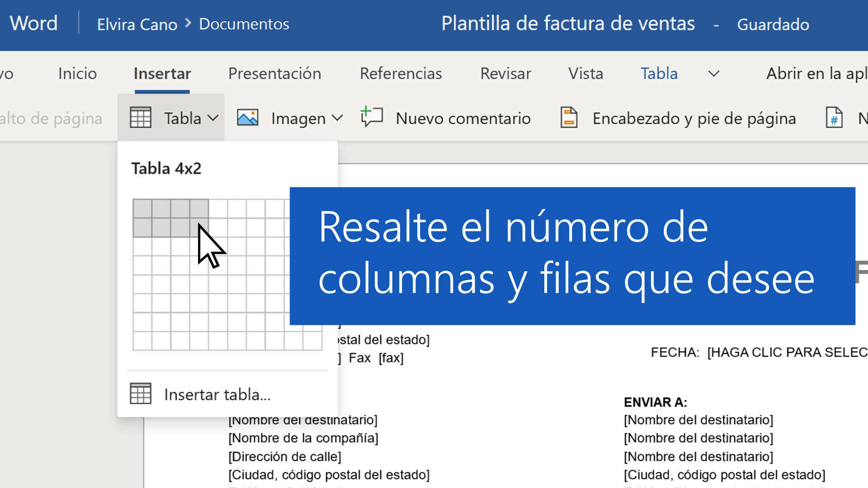The height and width of the screenshot is (488, 868).
Task: Expand more ribbon tabs chevron
Action: pyautogui.click(x=713, y=74)
